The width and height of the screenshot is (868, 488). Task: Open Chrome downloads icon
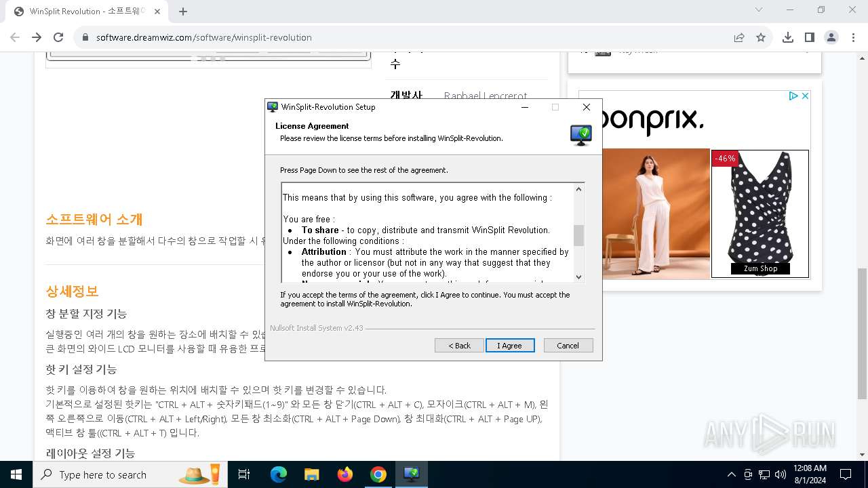pyautogui.click(x=788, y=37)
